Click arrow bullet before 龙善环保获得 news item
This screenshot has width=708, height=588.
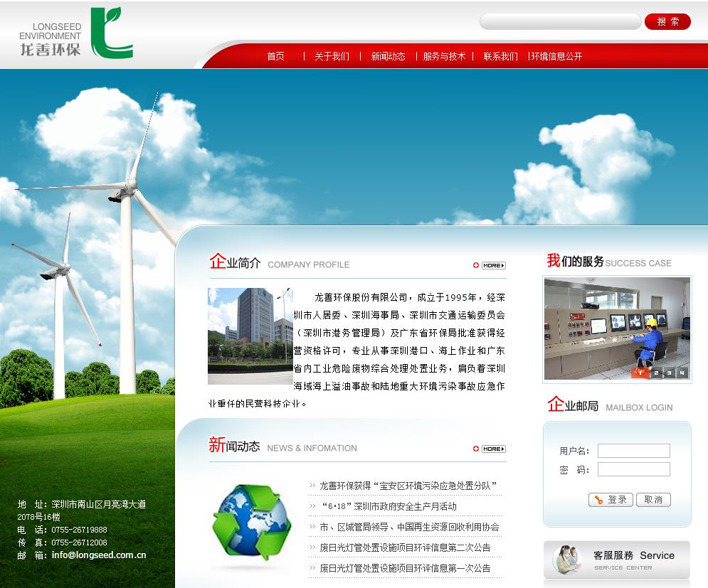[x=312, y=486]
